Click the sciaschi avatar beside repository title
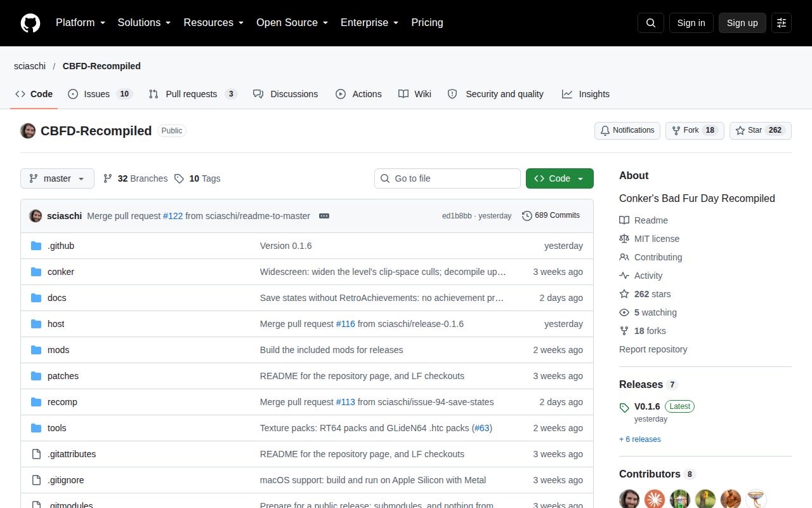Screen dimensions: 812x508 click(x=28, y=131)
